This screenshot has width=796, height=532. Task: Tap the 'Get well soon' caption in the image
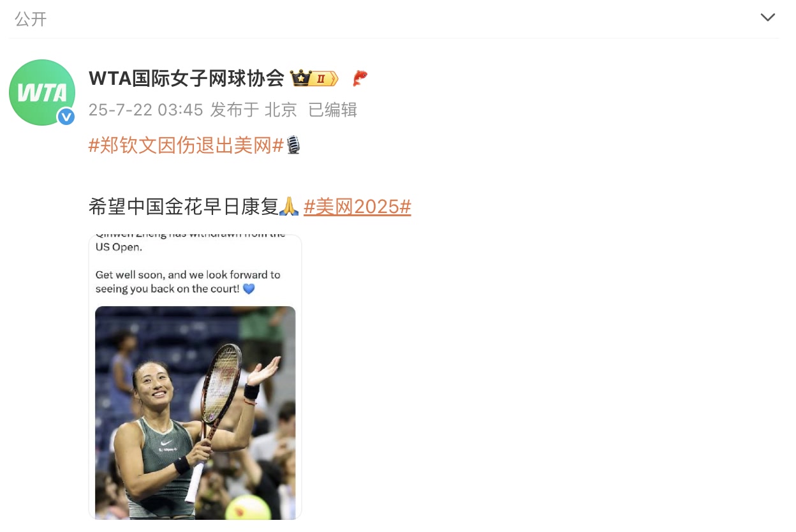click(x=188, y=282)
